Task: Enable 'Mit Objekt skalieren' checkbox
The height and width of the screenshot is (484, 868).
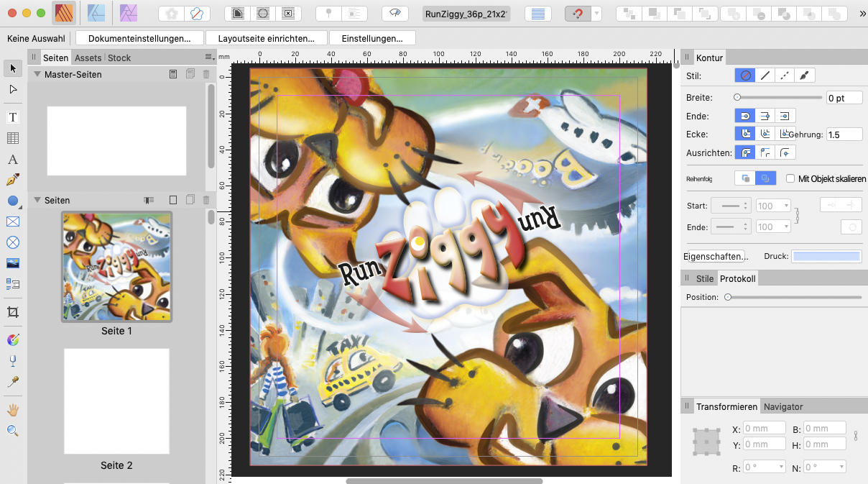Action: tap(790, 178)
